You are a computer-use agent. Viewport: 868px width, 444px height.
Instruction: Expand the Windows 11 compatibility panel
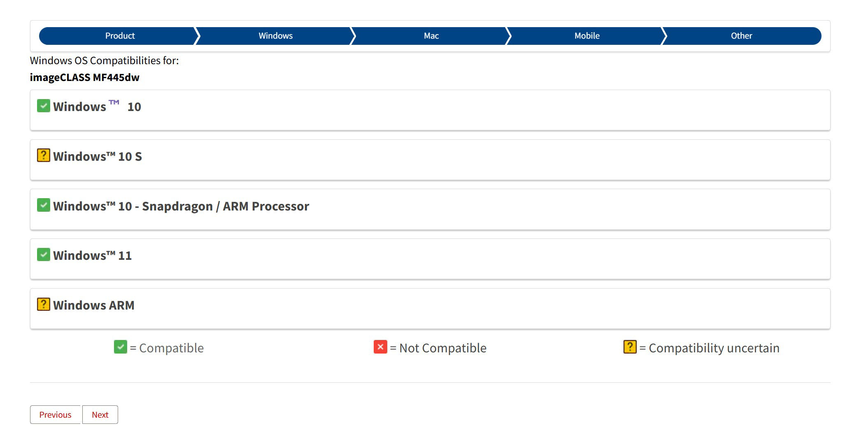430,259
